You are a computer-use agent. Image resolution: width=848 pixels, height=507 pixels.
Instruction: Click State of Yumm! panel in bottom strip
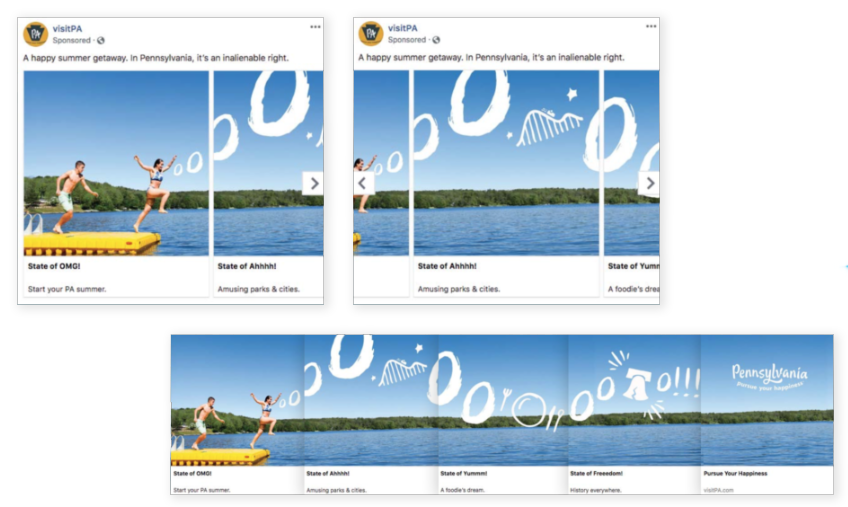(503, 414)
